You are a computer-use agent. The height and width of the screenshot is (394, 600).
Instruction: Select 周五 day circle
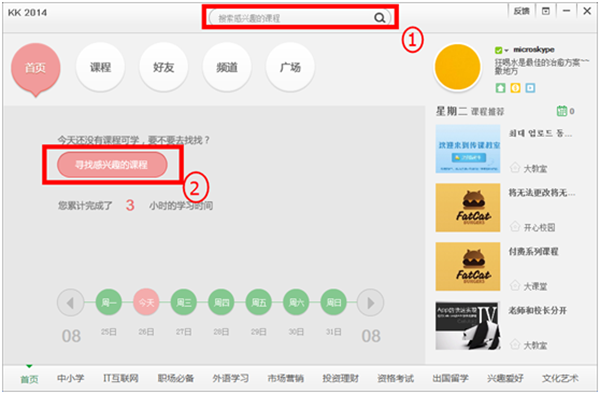coord(259,303)
